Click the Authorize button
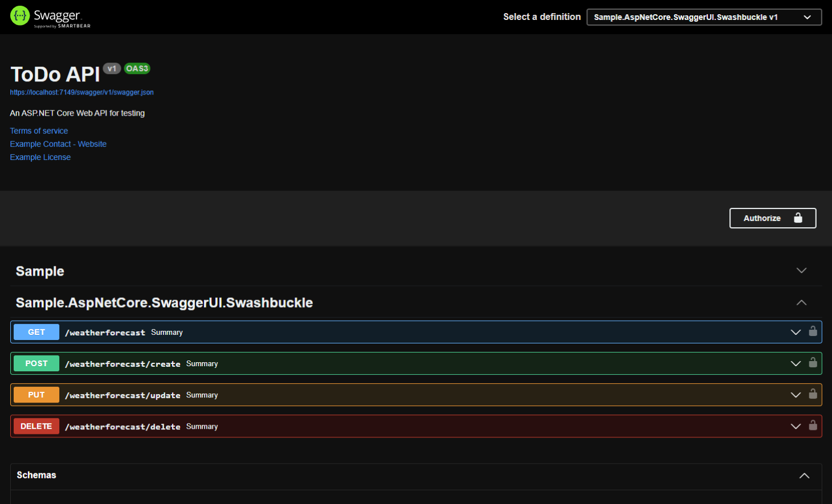Viewport: 832px width, 504px height. (773, 218)
